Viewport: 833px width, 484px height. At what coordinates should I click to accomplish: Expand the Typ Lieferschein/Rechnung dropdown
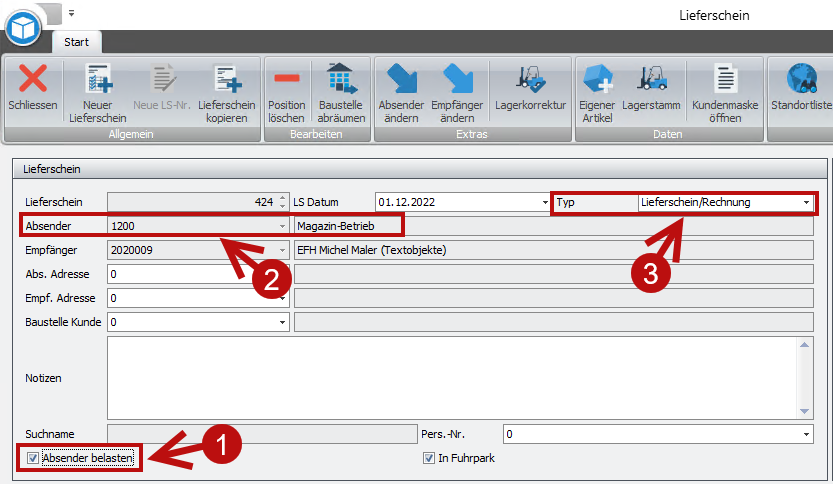[x=806, y=202]
